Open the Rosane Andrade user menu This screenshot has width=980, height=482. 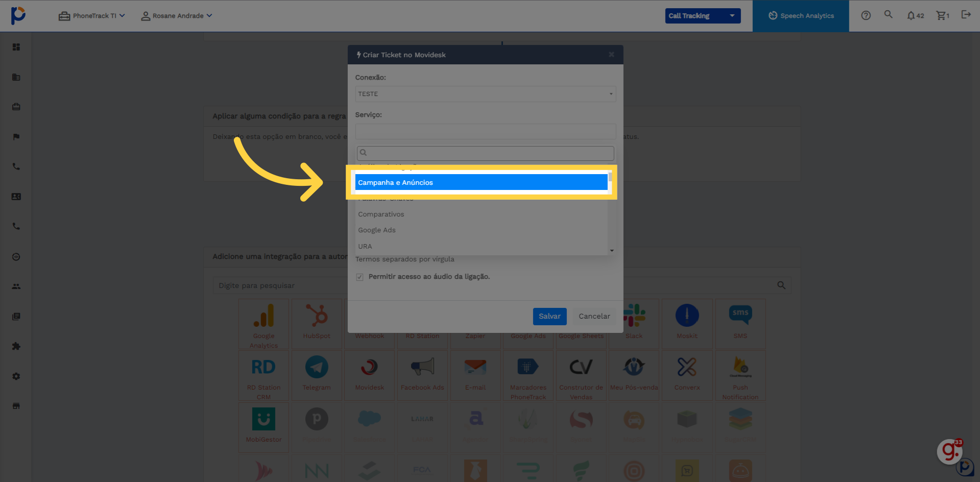[177, 16]
